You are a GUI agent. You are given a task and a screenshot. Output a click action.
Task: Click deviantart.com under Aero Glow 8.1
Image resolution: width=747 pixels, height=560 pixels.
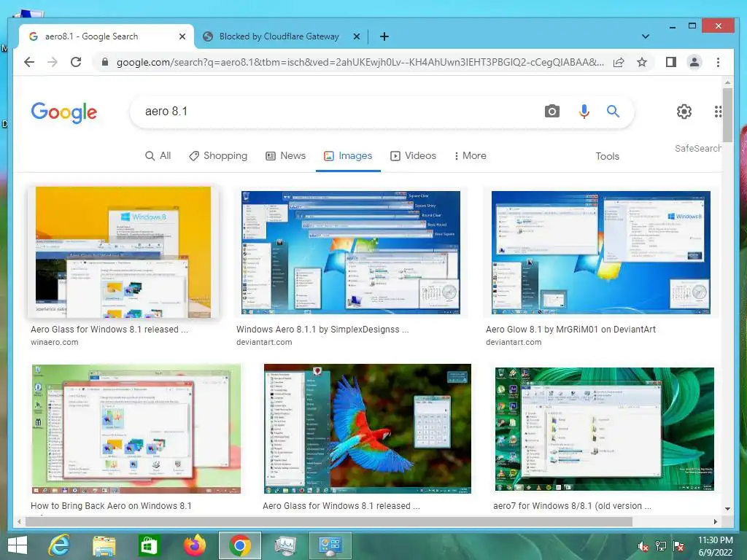[514, 343]
